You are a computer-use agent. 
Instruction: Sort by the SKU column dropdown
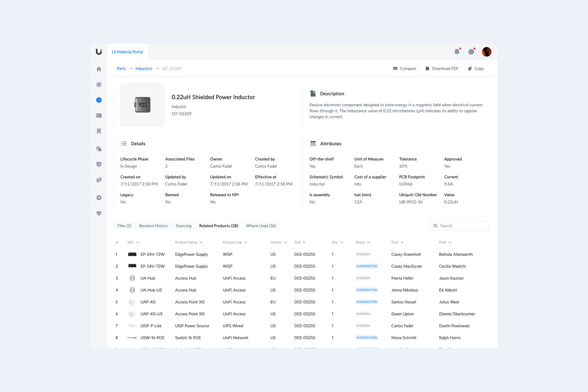[133, 242]
